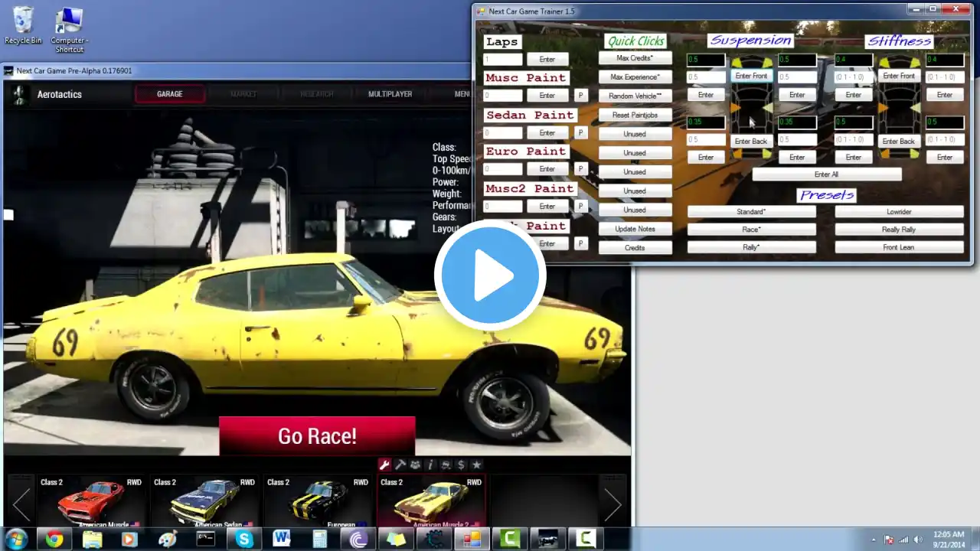The image size is (980, 551).
Task: Select the black European car thumbnail
Action: click(x=318, y=502)
